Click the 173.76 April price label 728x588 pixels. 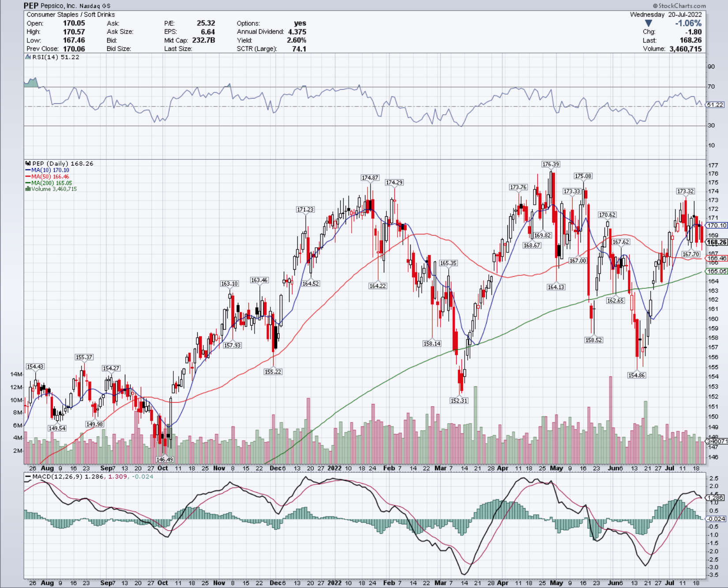coord(518,187)
